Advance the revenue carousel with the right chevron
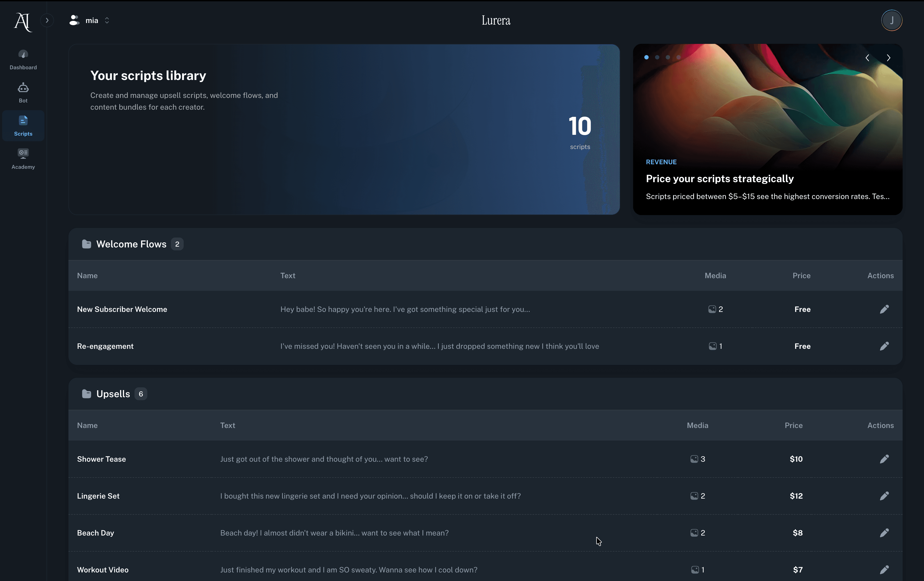 (x=889, y=58)
